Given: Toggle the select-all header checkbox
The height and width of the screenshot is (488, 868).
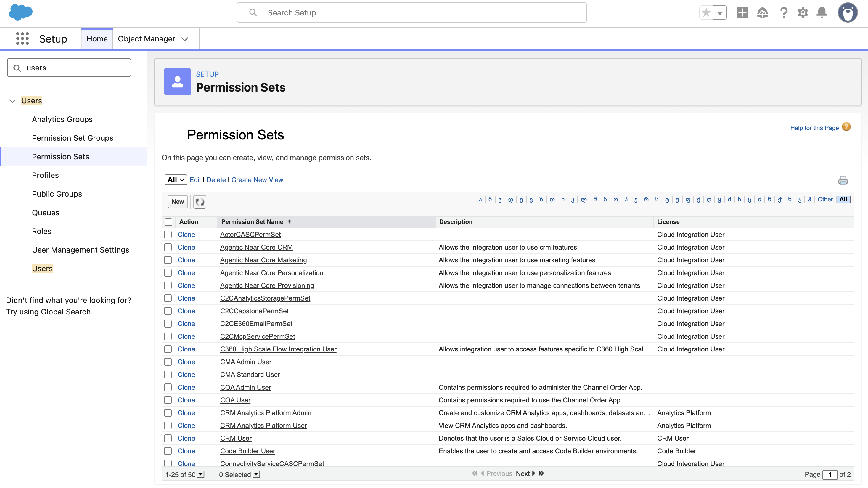Looking at the screenshot, I should [x=168, y=222].
